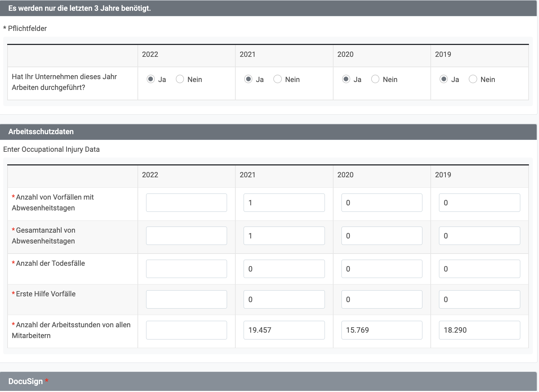The width and height of the screenshot is (539, 392).
Task: Click 2021 Arbeitsstunden field showing 19.457
Action: pyautogui.click(x=284, y=330)
